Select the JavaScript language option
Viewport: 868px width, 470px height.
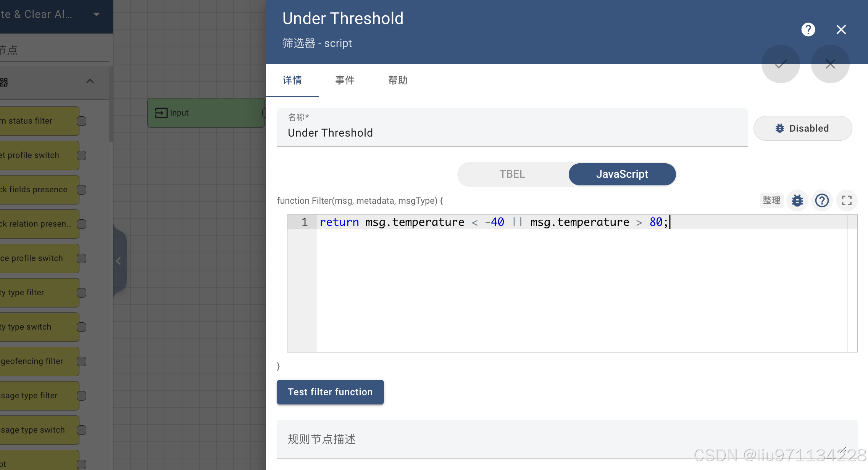coord(622,174)
